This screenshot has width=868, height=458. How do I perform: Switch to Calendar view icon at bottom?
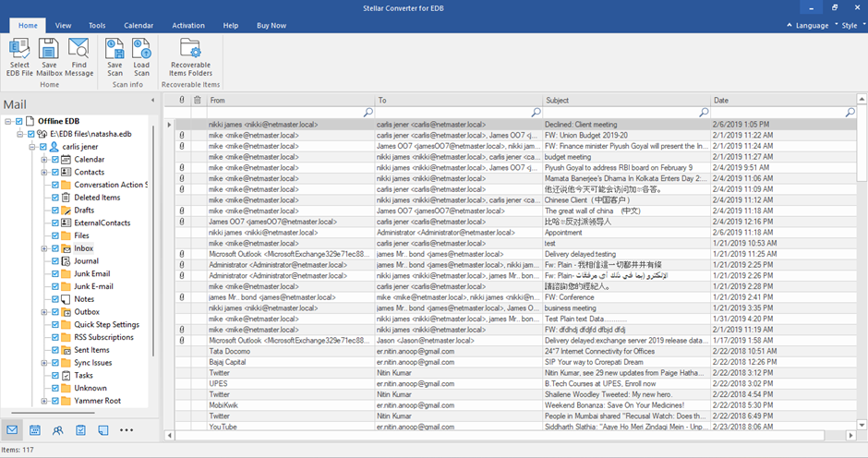tap(35, 429)
